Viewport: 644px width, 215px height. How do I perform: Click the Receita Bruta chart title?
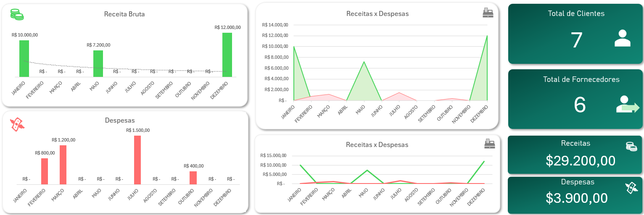pos(124,14)
